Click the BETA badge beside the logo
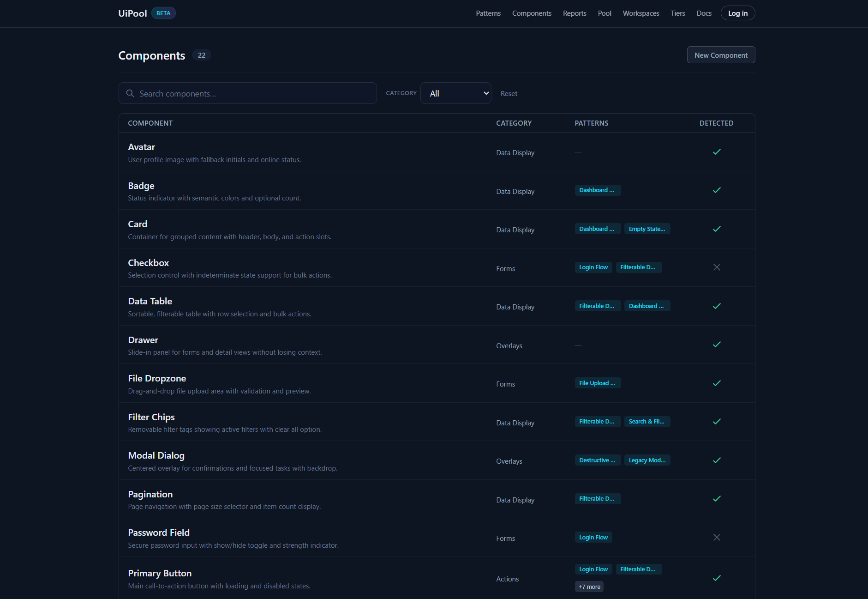Screen dimensions: 868x599 point(163,13)
